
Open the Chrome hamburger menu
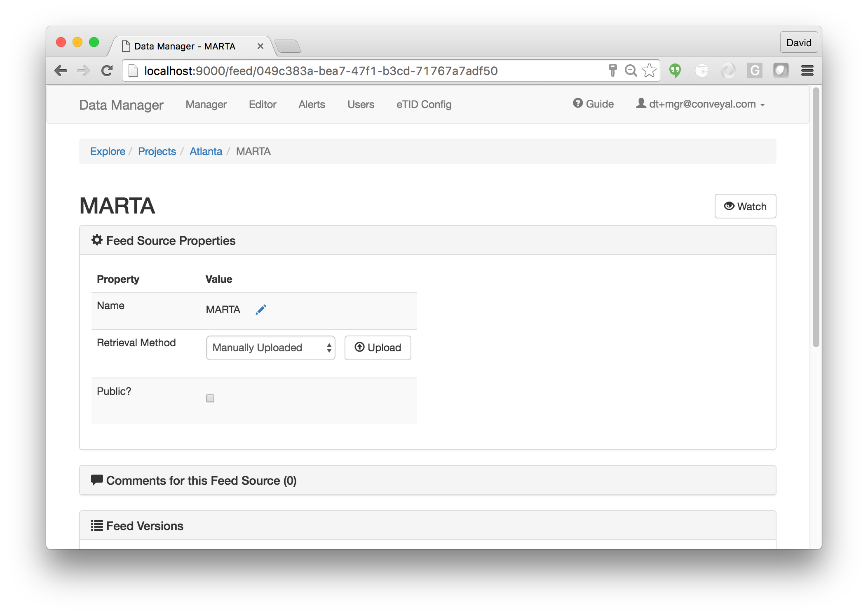[x=807, y=70]
